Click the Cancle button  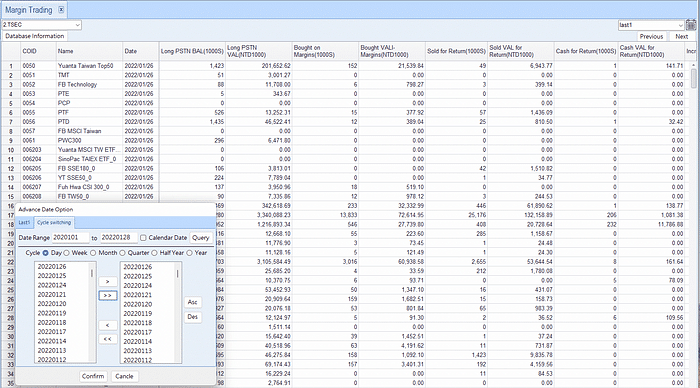(124, 376)
